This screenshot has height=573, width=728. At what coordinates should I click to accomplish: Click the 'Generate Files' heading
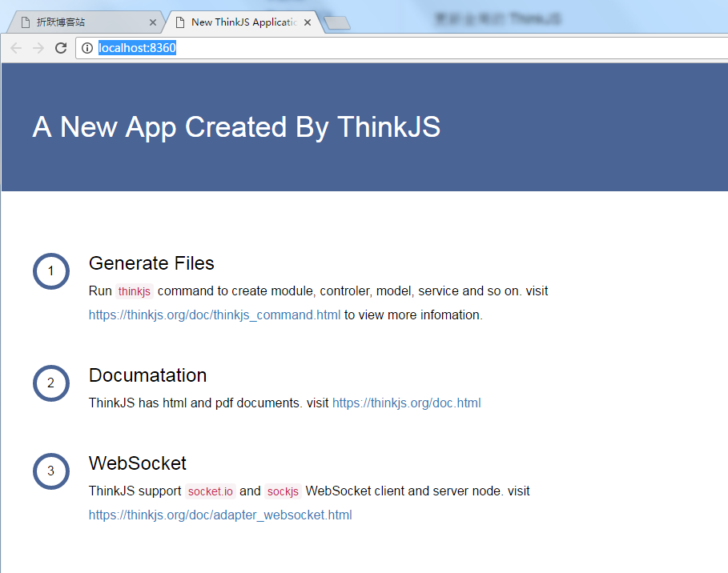(151, 263)
